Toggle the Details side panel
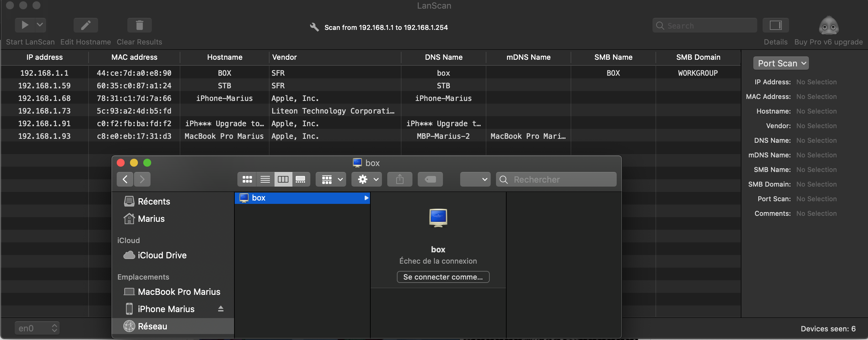868x340 pixels. (775, 25)
